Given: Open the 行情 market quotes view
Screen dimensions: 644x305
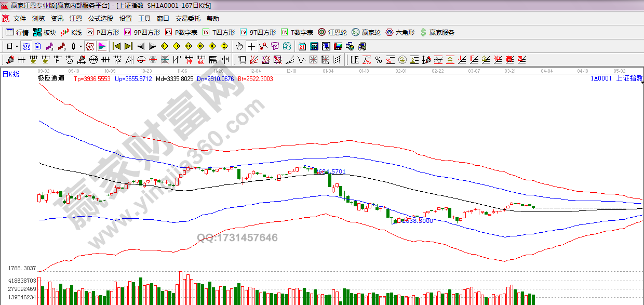Looking at the screenshot, I should pos(17,32).
